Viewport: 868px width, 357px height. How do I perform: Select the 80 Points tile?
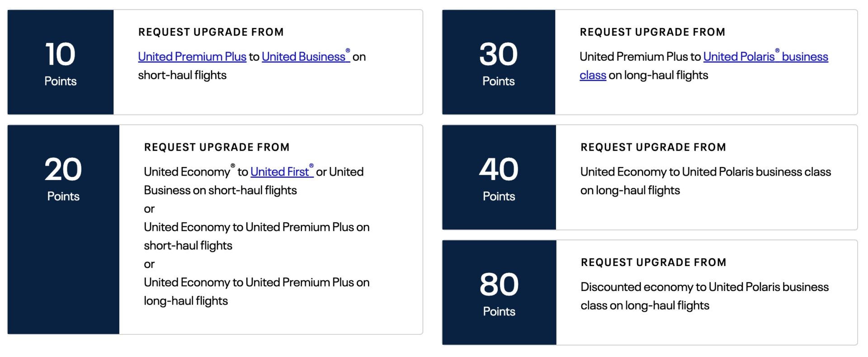pyautogui.click(x=498, y=292)
